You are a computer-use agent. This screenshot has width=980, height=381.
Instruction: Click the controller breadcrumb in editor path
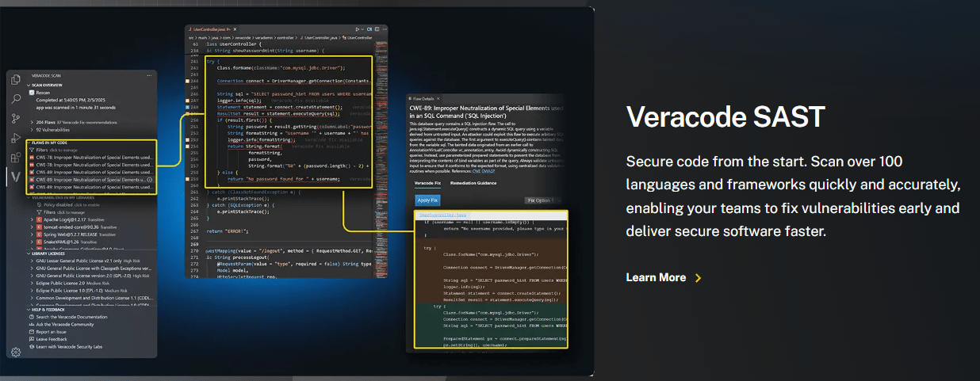(x=285, y=38)
